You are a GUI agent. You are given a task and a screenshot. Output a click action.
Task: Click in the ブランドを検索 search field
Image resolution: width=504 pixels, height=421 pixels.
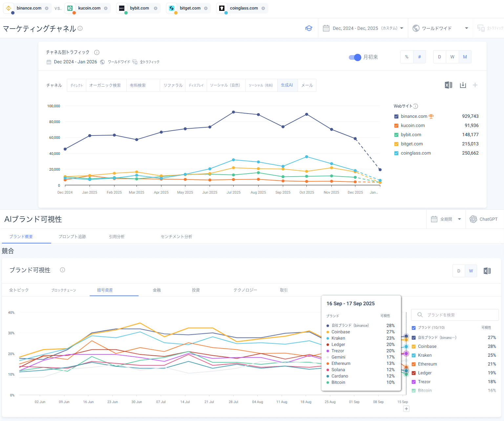click(x=455, y=315)
